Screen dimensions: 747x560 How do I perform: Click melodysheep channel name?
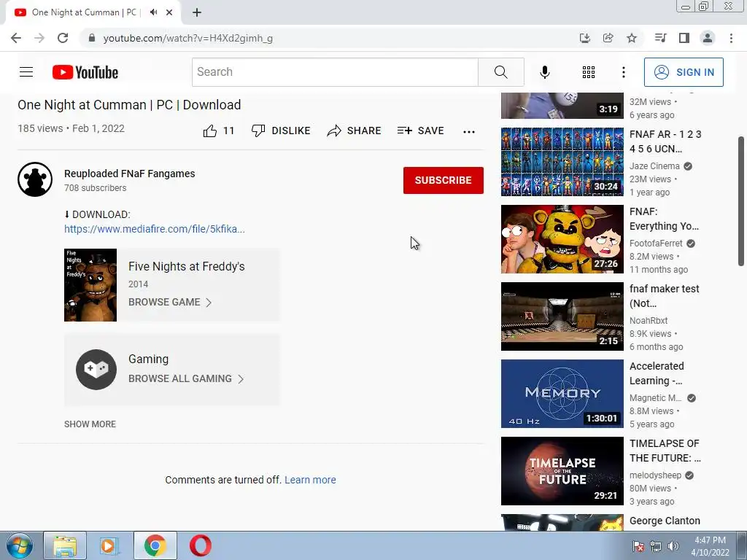[655, 475]
